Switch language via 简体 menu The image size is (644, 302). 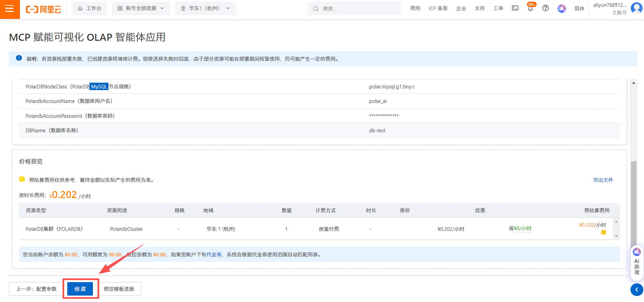click(x=579, y=8)
